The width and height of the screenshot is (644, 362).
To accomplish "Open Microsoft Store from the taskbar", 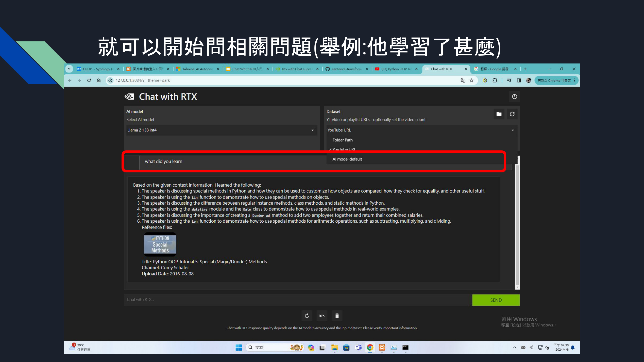I will click(346, 347).
